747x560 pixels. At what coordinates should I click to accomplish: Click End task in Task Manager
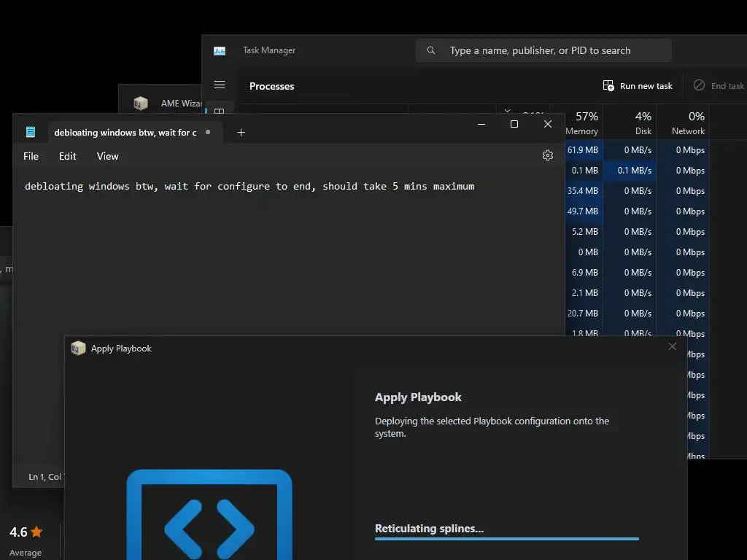click(719, 86)
